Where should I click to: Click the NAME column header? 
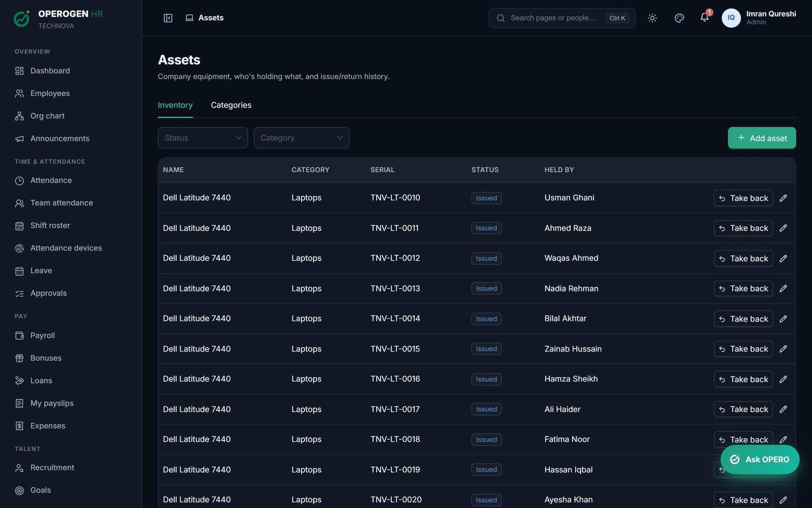click(173, 170)
